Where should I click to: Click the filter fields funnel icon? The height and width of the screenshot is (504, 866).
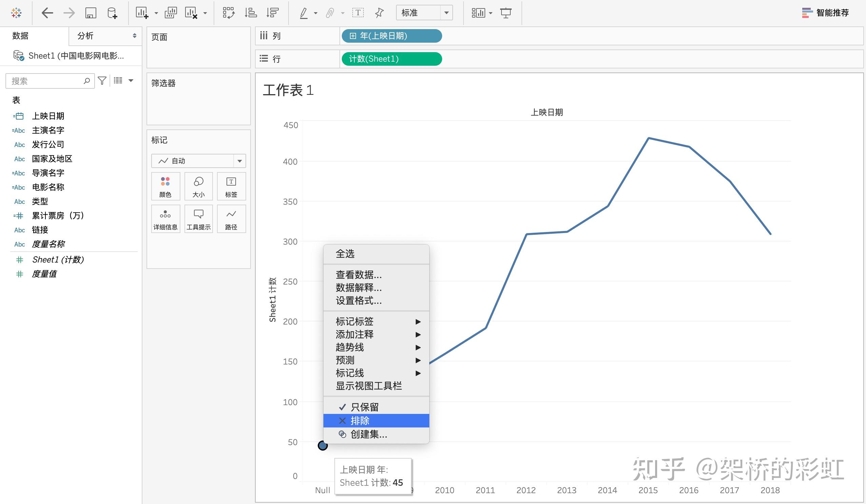102,81
